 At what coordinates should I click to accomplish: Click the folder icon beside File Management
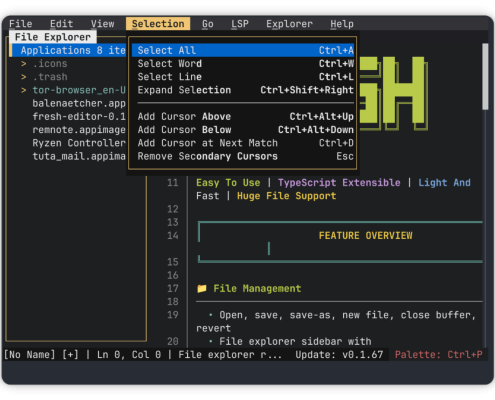coord(202,288)
